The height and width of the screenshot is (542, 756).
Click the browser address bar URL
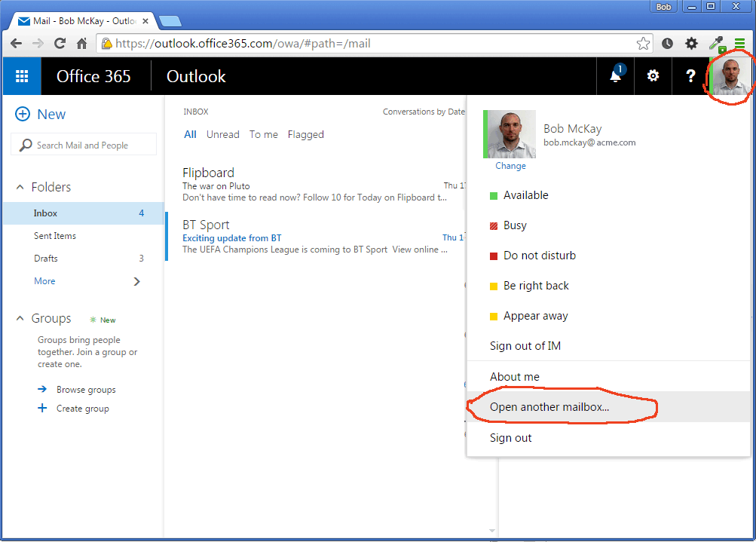coord(243,44)
